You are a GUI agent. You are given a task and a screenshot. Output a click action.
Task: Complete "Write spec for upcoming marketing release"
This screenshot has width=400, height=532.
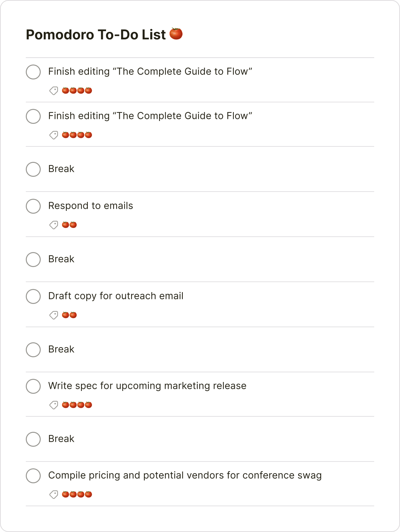[33, 386]
